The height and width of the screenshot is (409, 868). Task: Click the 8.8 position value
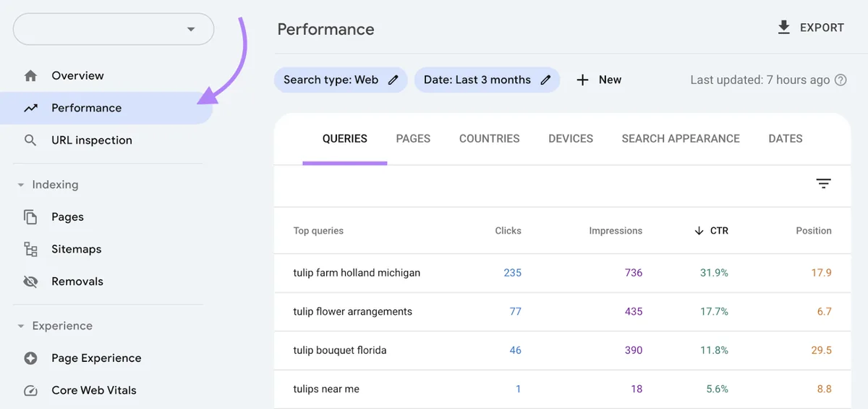(x=824, y=389)
